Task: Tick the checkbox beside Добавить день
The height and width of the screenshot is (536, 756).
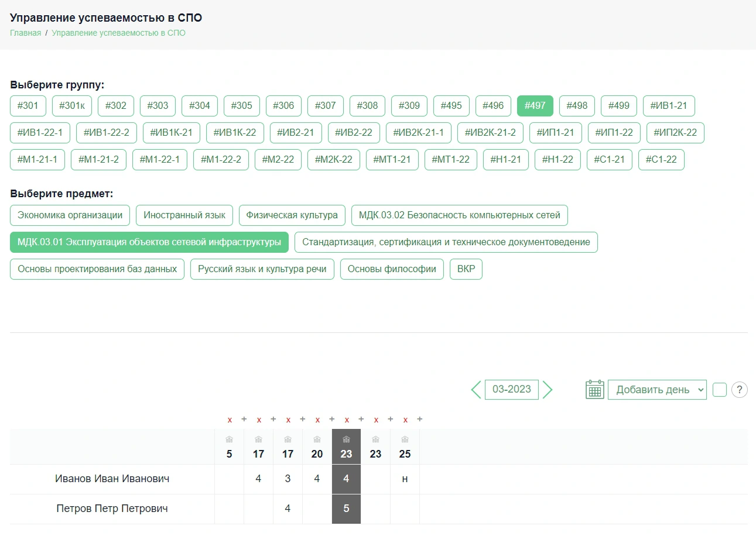Action: (720, 390)
